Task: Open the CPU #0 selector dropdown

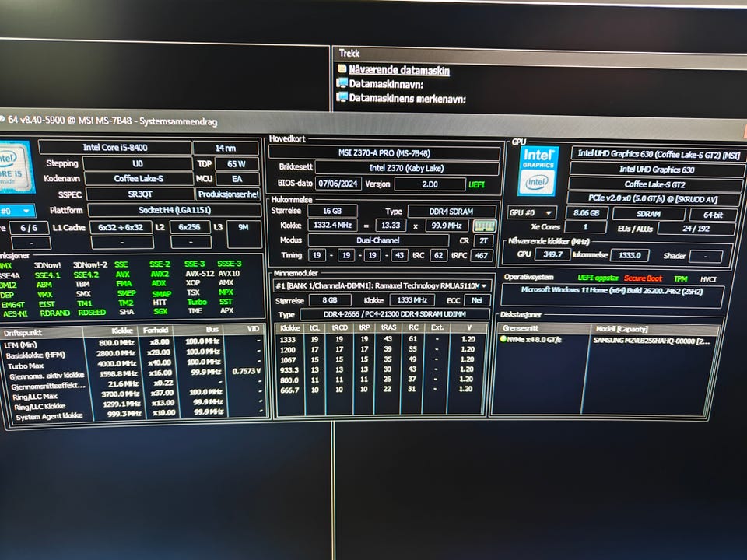Action: 16,211
